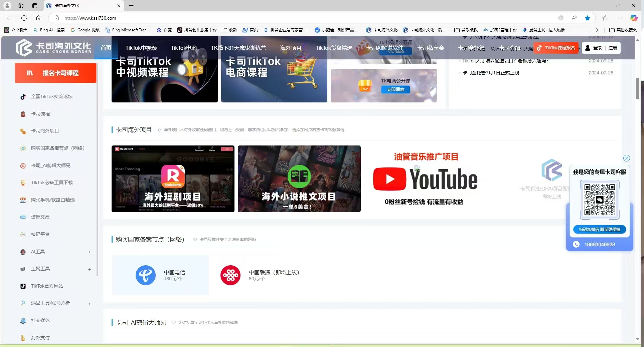Open the 百度 bookmark
The width and height of the screenshot is (644, 347).
164,30
